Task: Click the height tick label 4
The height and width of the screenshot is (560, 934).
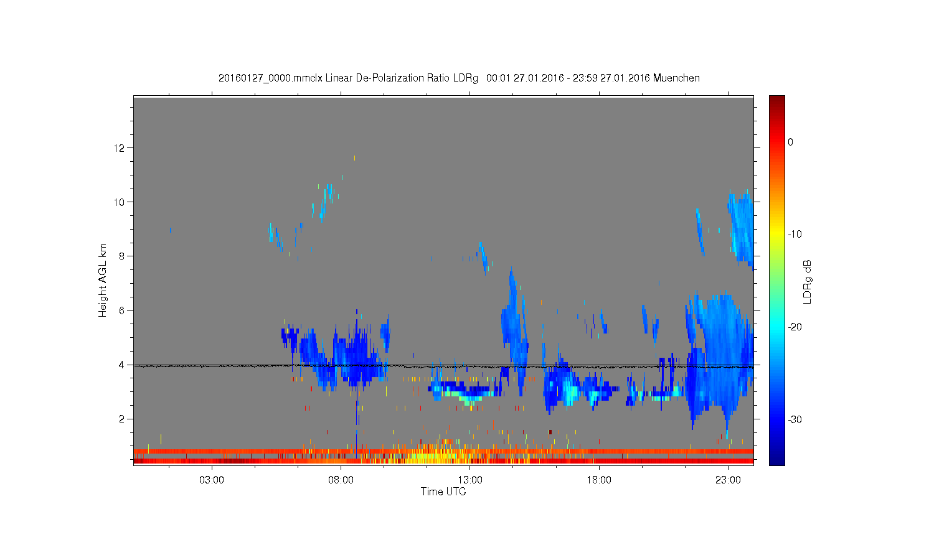Action: pyautogui.click(x=122, y=365)
